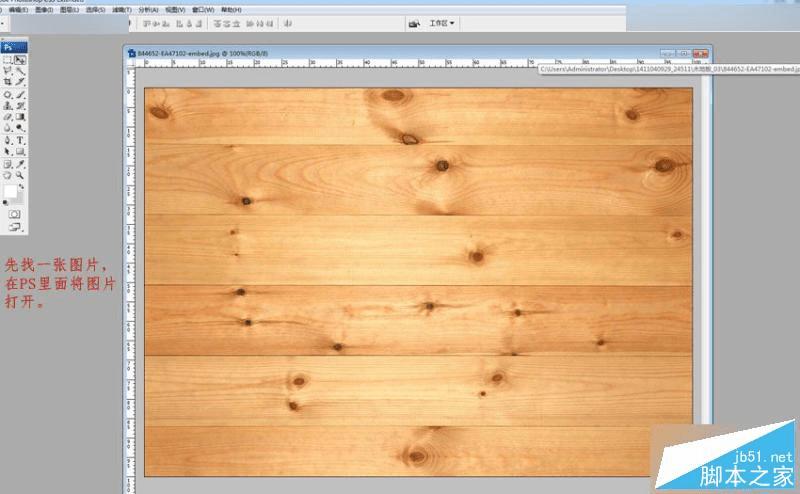This screenshot has width=800, height=494.
Task: Select the Hand tool
Action: click(x=8, y=175)
